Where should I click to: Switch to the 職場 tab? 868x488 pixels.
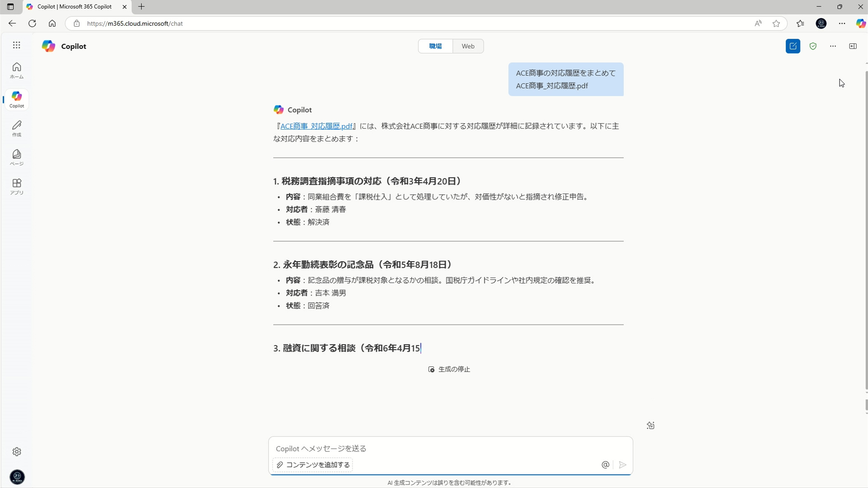(435, 46)
